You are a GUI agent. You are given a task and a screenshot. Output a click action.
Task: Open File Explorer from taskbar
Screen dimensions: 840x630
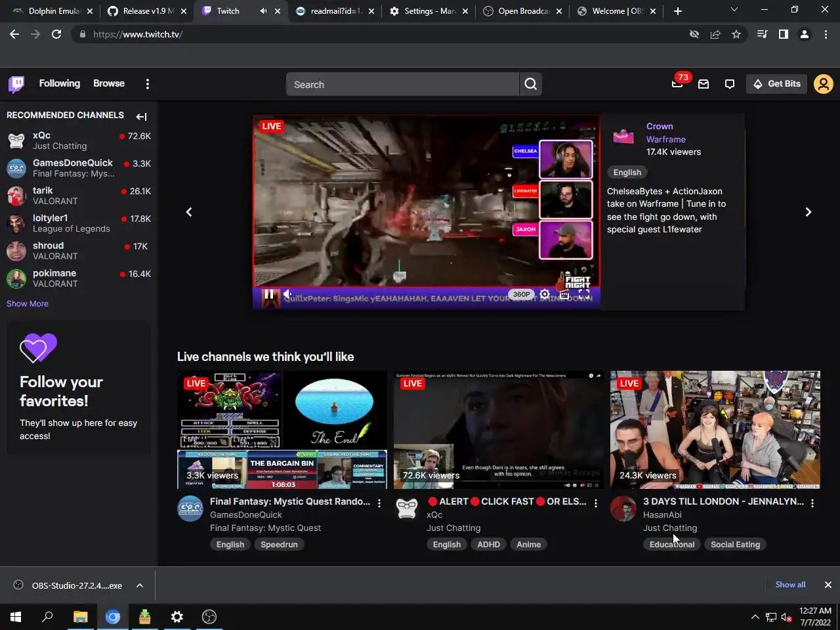coord(80,617)
